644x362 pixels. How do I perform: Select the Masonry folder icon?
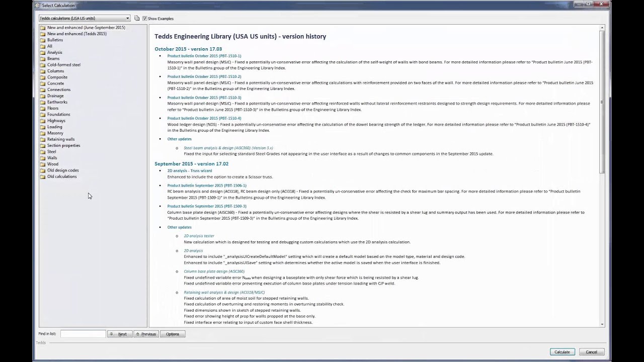click(x=43, y=133)
